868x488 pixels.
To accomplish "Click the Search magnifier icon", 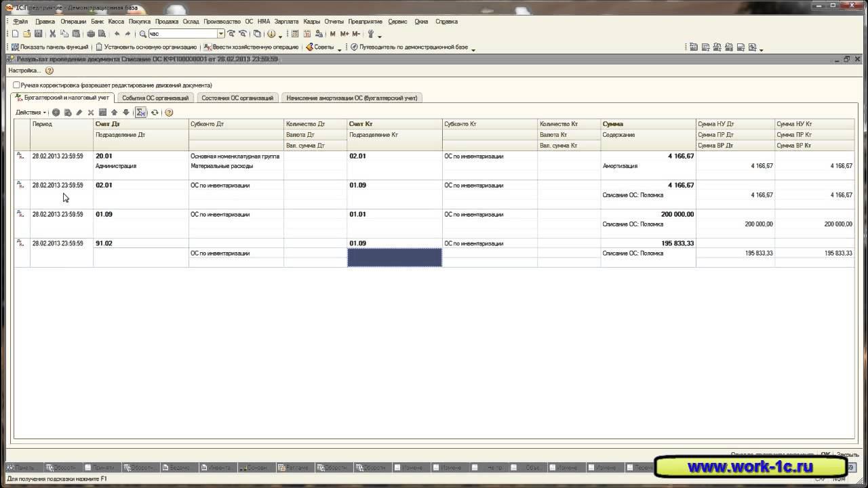I will 143,34.
